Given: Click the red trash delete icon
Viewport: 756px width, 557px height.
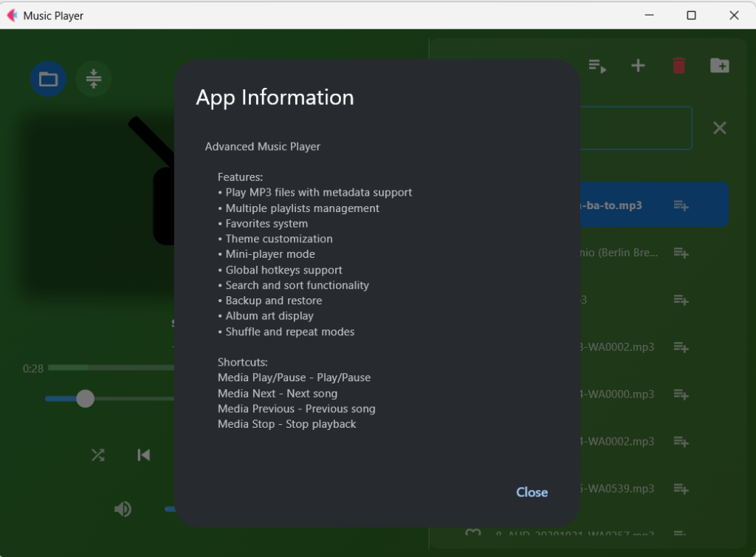Looking at the screenshot, I should click(x=678, y=66).
